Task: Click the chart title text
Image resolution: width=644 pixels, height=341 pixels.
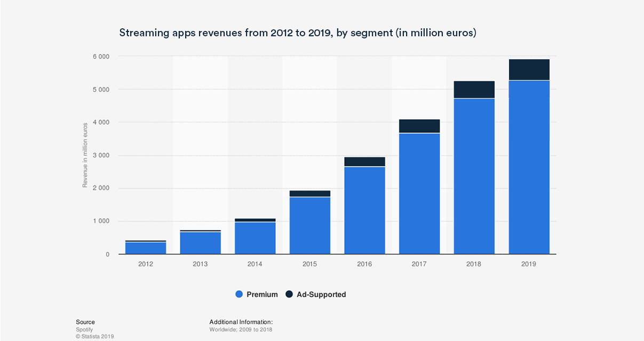Action: [298, 33]
